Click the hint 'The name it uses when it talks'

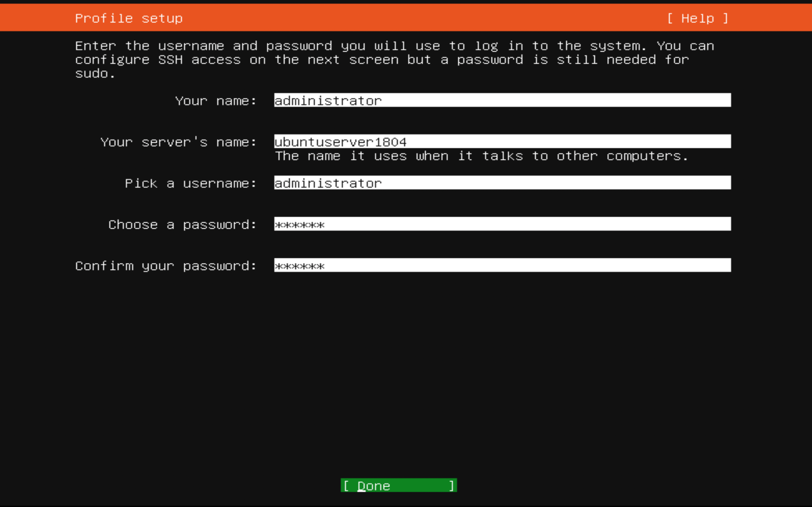482,156
